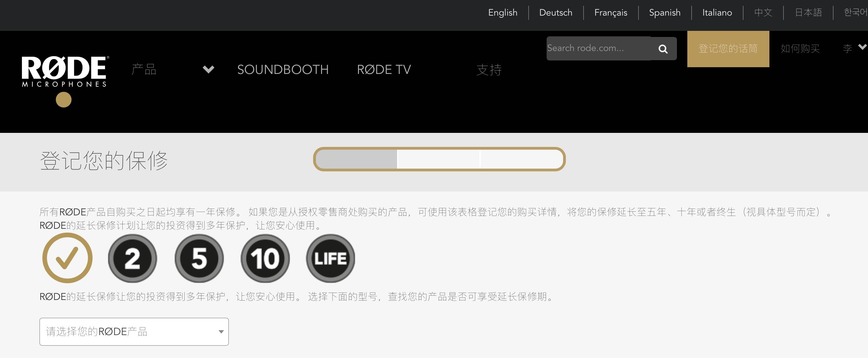
Task: Go to SOUNDBOOTH
Action: click(x=283, y=69)
